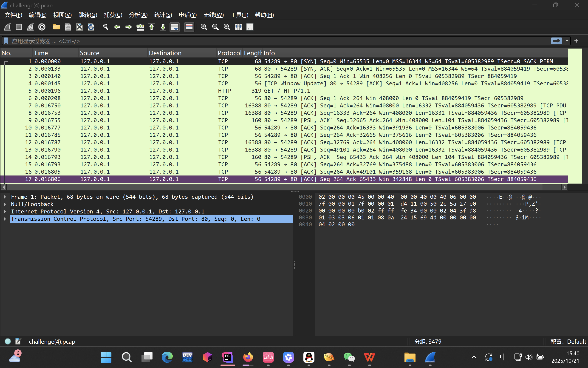This screenshot has height=368, width=588.
Task: Start capturing packets with the shark fin icon
Action: pos(7,27)
